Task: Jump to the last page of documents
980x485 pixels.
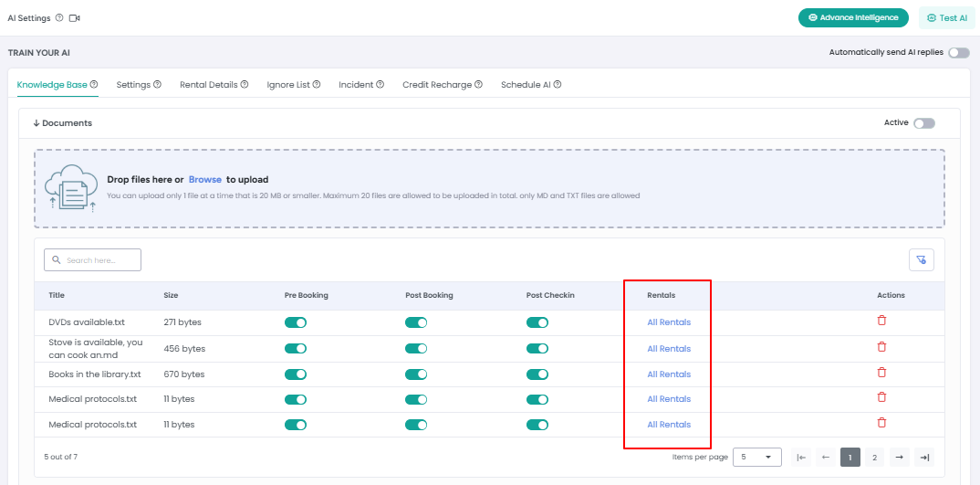Action: pyautogui.click(x=923, y=458)
